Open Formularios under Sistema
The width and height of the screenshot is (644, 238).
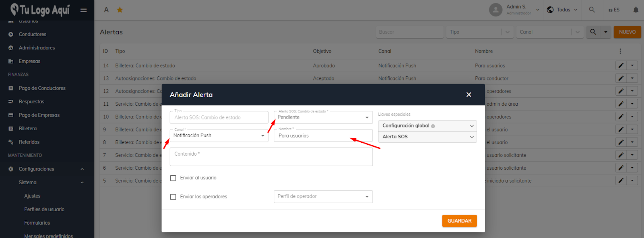37,223
